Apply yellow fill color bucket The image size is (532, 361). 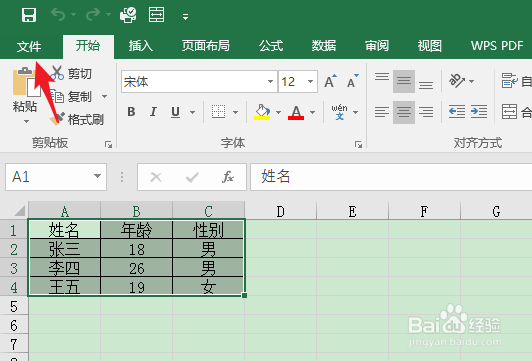(x=262, y=112)
